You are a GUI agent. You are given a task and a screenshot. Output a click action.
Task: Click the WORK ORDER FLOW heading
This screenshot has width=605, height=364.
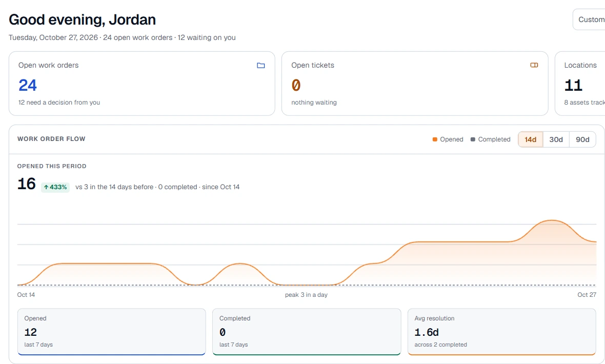pyautogui.click(x=51, y=139)
